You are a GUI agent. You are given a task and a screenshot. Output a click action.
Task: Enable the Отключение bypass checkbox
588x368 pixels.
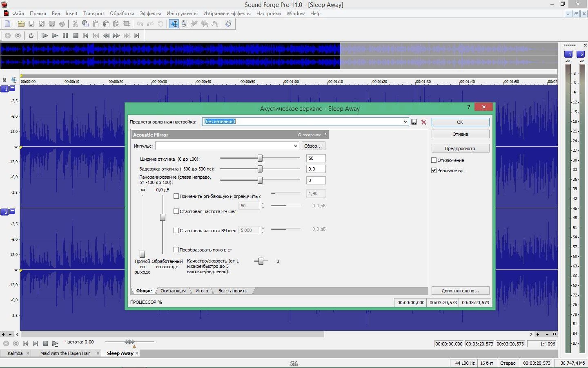[434, 160]
